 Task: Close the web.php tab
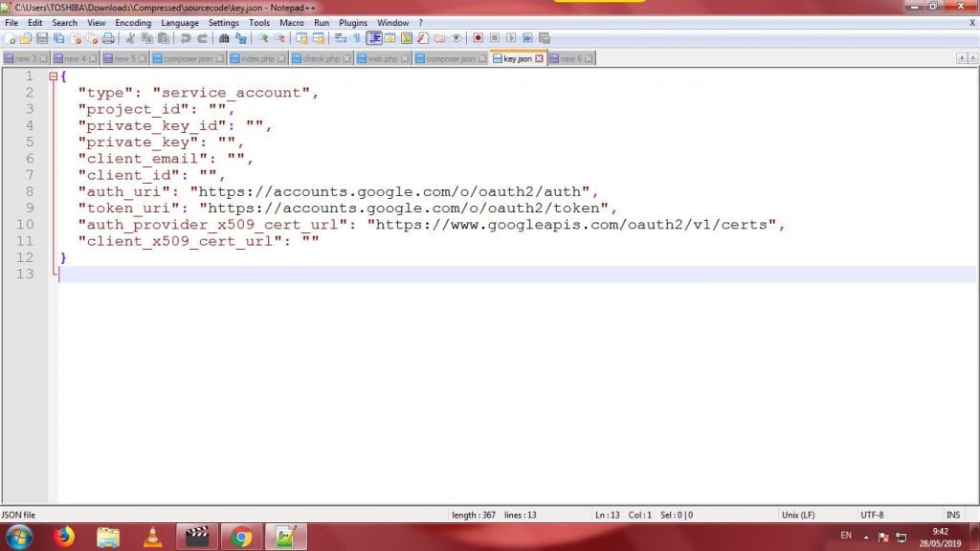405,58
